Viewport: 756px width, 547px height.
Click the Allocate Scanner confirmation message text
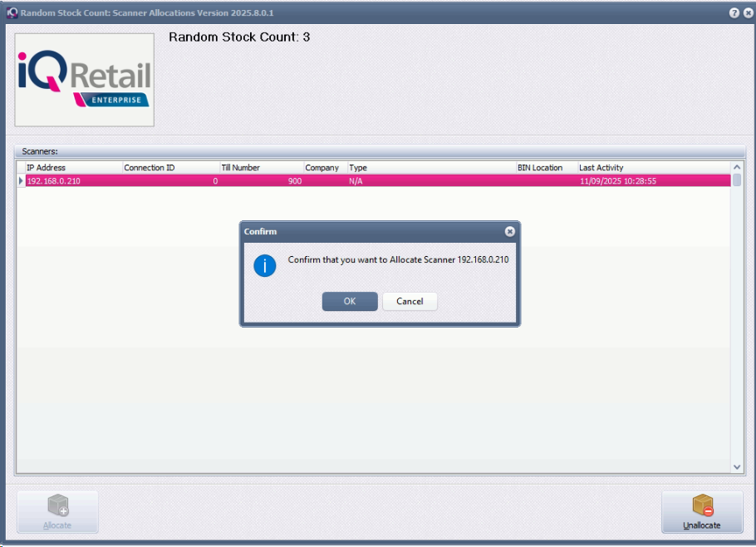(x=398, y=259)
